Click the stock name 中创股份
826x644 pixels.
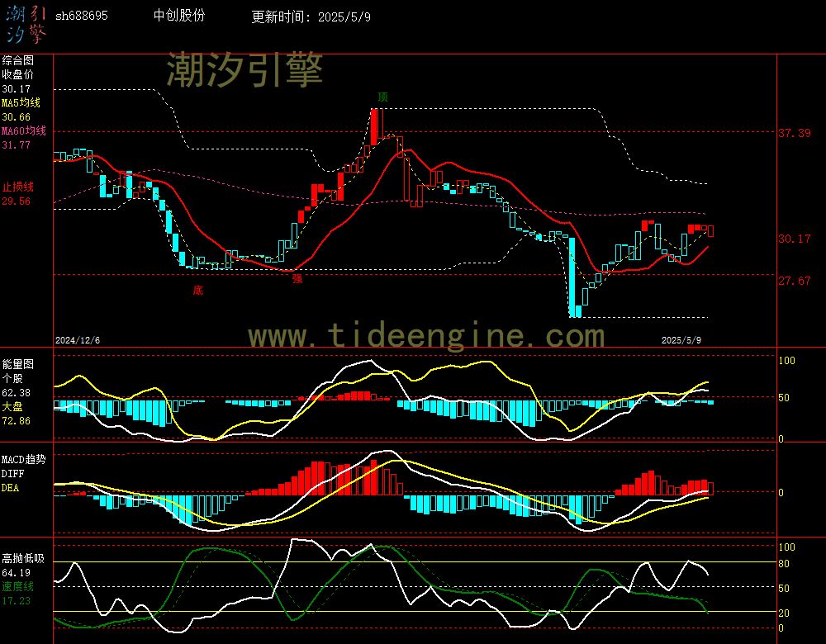tap(179, 15)
